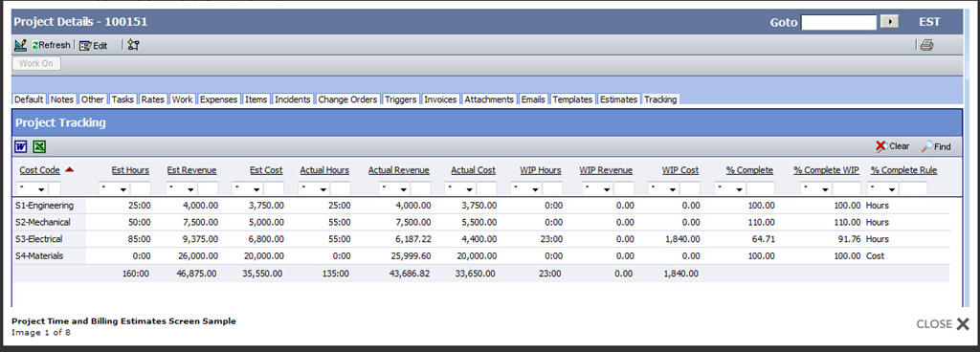
Task: Export Project Tracking to Word
Action: point(21,146)
